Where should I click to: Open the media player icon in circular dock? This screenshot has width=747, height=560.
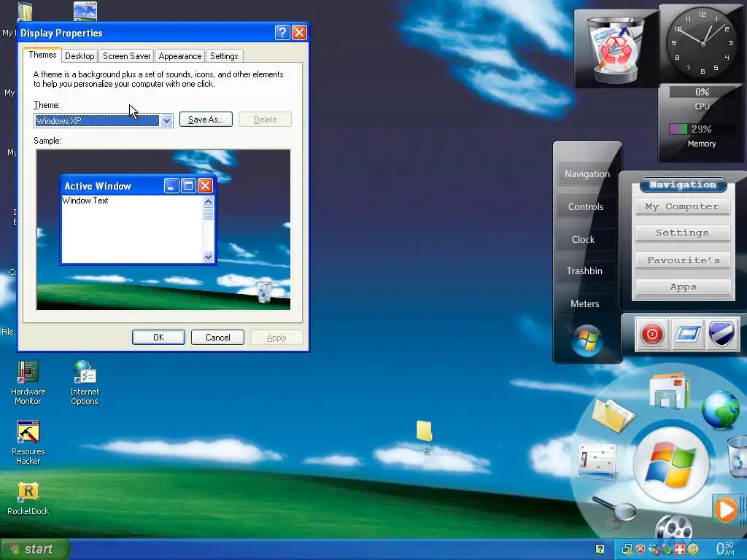(729, 510)
